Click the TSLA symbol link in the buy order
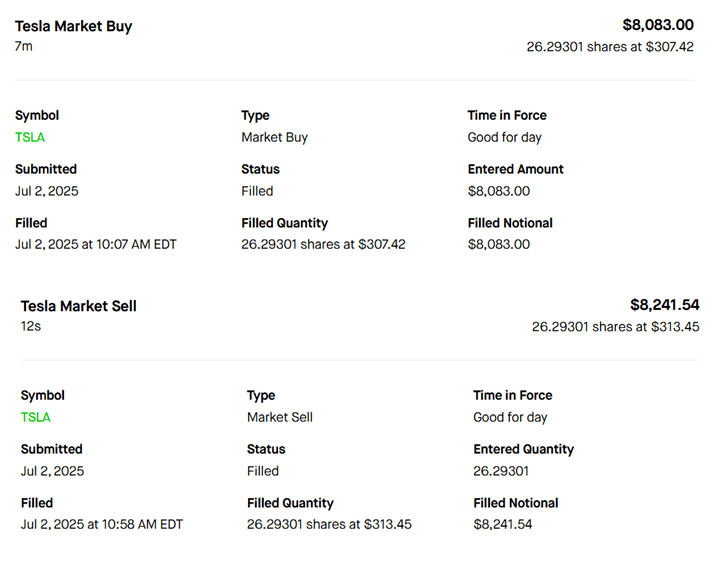 coord(30,137)
